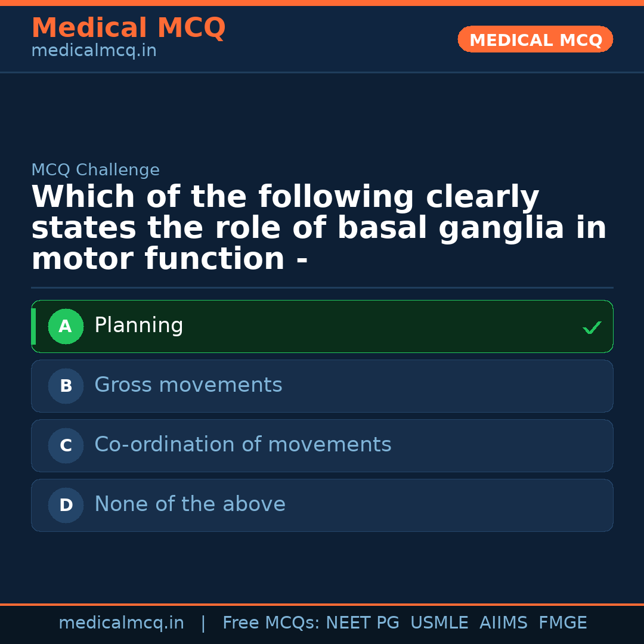Click the orange MEDICAL MCQ badge
Viewport: 644px width, 644px height.
(535, 39)
